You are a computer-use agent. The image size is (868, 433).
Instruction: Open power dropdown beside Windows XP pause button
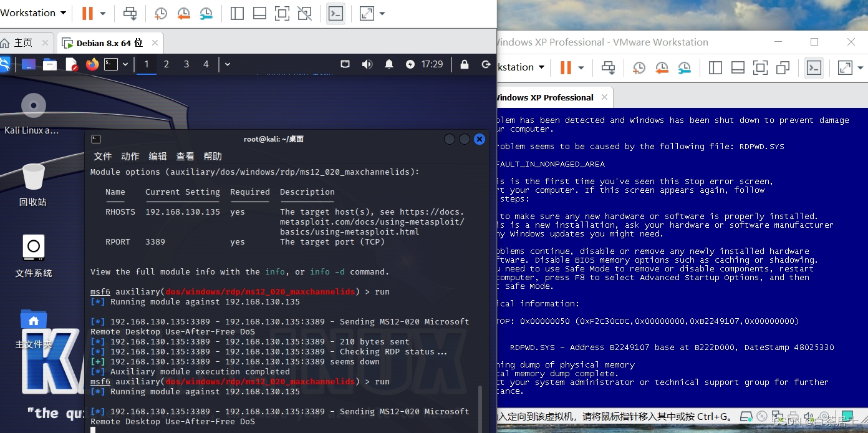[x=581, y=67]
